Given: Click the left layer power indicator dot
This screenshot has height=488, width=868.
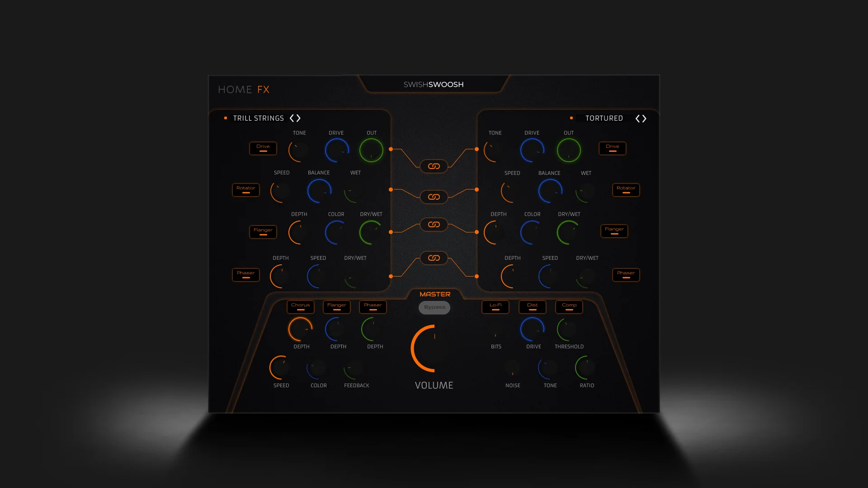Looking at the screenshot, I should (x=226, y=118).
